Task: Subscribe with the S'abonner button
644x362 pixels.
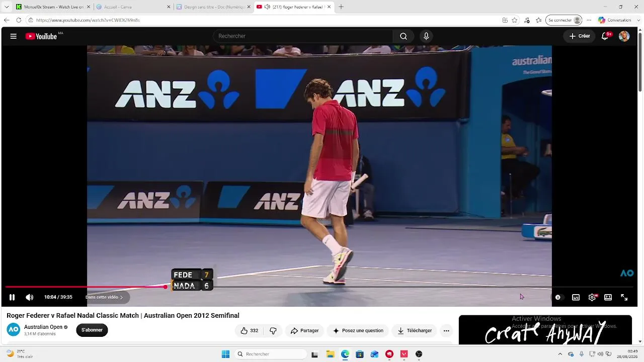Action: 92,330
